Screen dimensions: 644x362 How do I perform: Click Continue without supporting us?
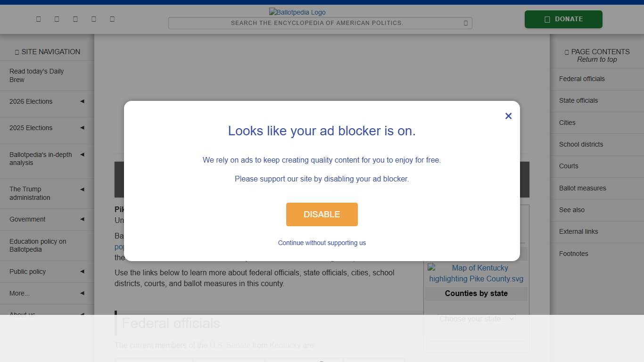coord(322,243)
